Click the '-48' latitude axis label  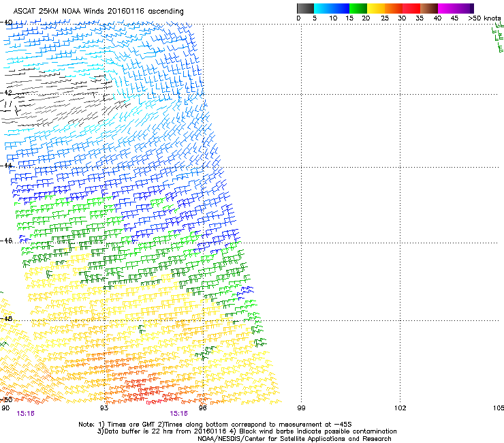point(6,318)
